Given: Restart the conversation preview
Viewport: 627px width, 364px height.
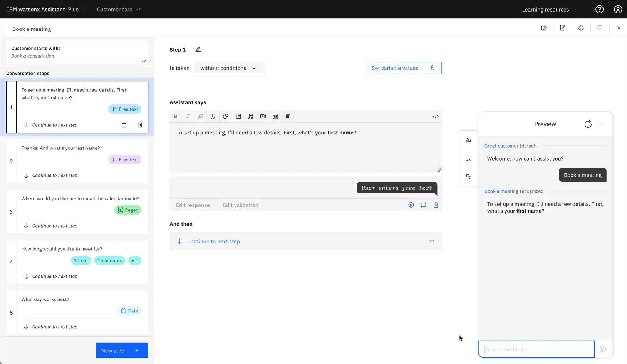Looking at the screenshot, I should 587,124.
